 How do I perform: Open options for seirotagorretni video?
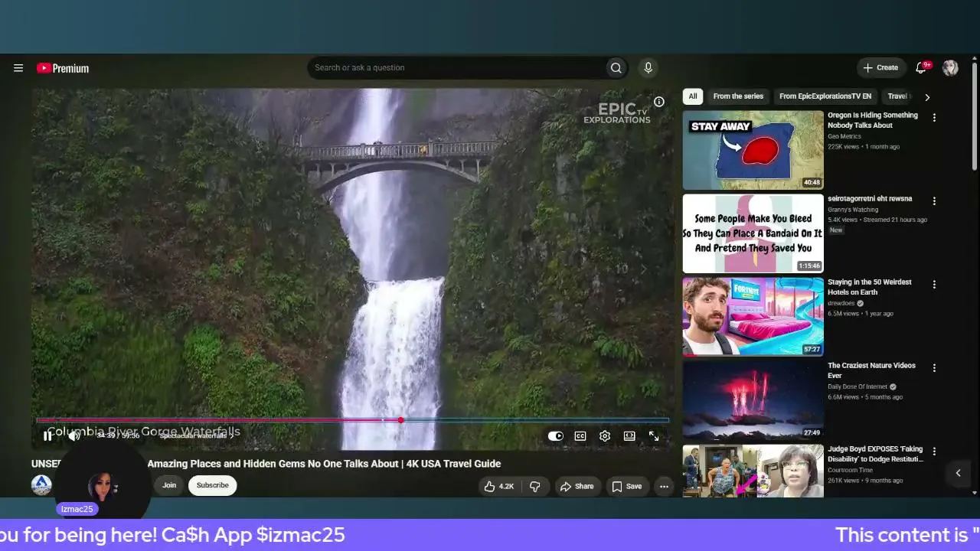point(934,201)
